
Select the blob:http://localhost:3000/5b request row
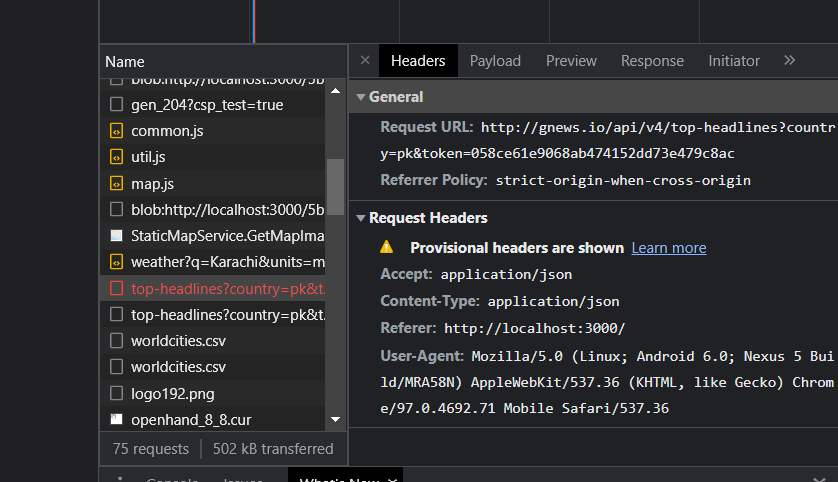click(213, 209)
